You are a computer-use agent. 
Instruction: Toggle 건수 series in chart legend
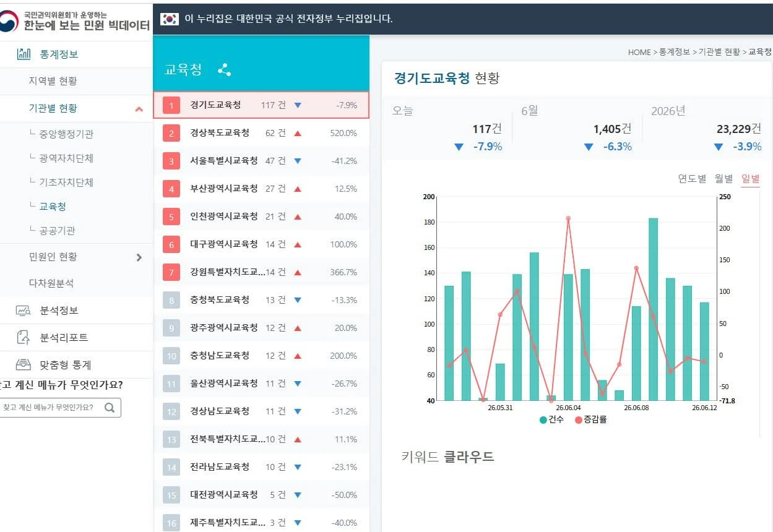tap(551, 419)
